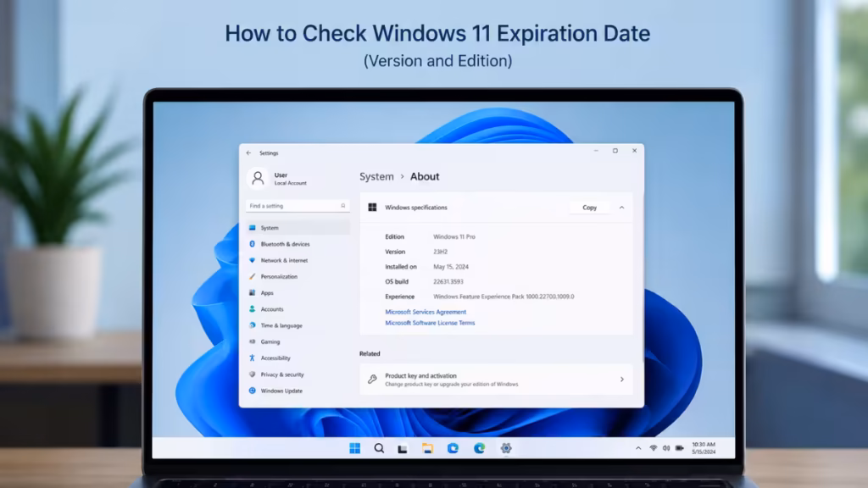Click the System sidebar icon
This screenshot has width=868, height=488.
[x=252, y=227]
